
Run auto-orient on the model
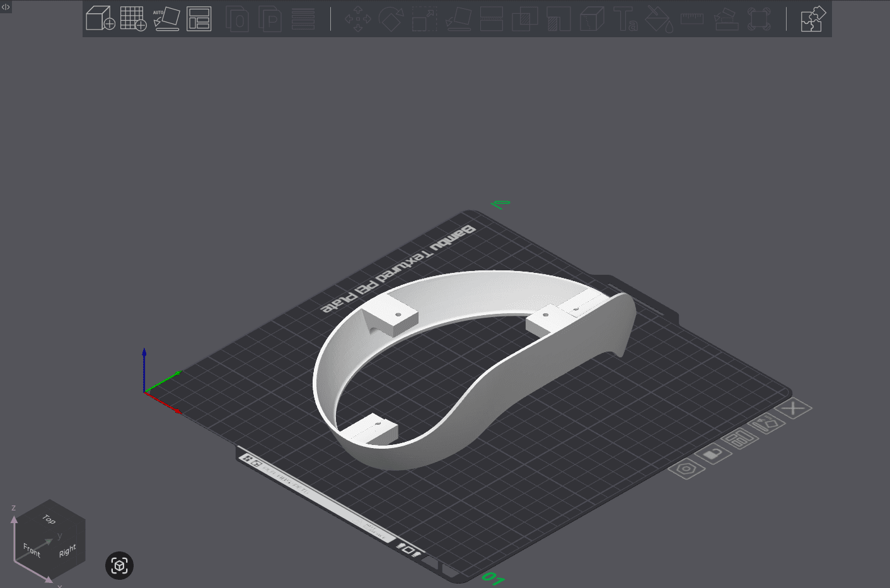point(166,18)
